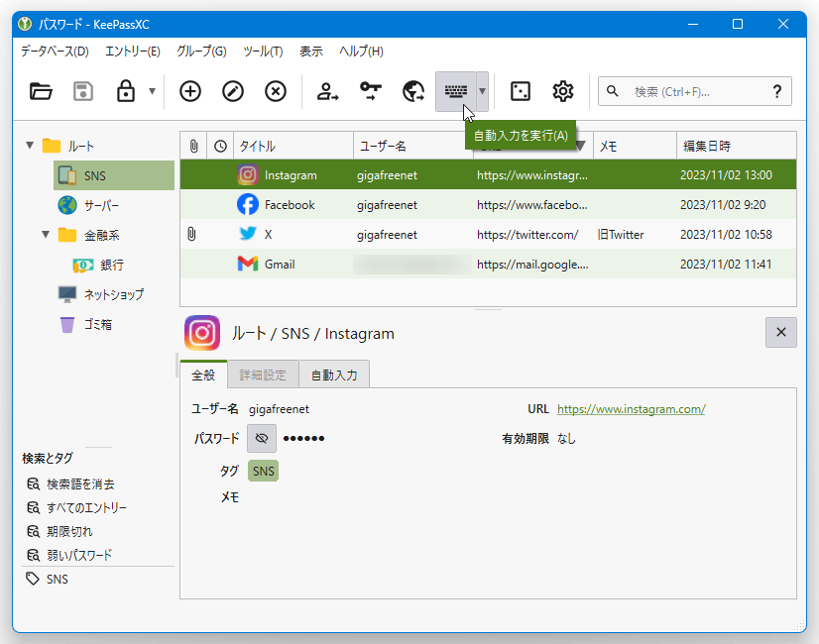
Task: Delete selected entry with X-circle icon
Action: point(276,91)
